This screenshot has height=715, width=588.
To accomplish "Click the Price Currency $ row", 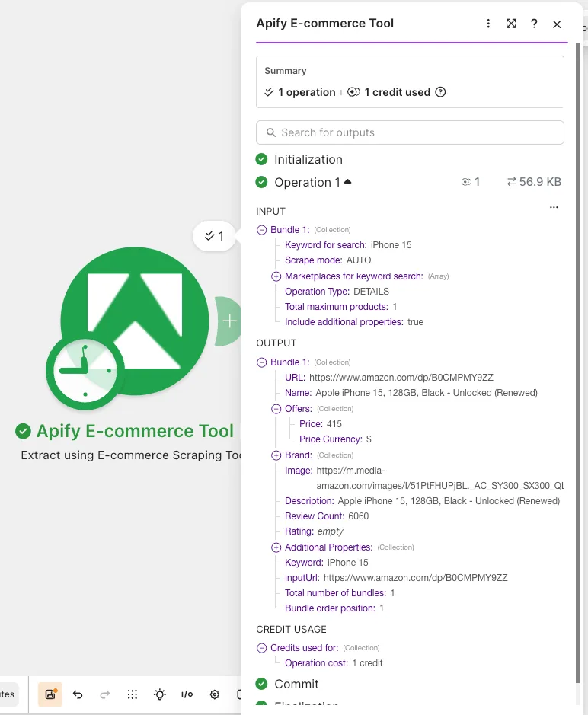I will tap(335, 439).
